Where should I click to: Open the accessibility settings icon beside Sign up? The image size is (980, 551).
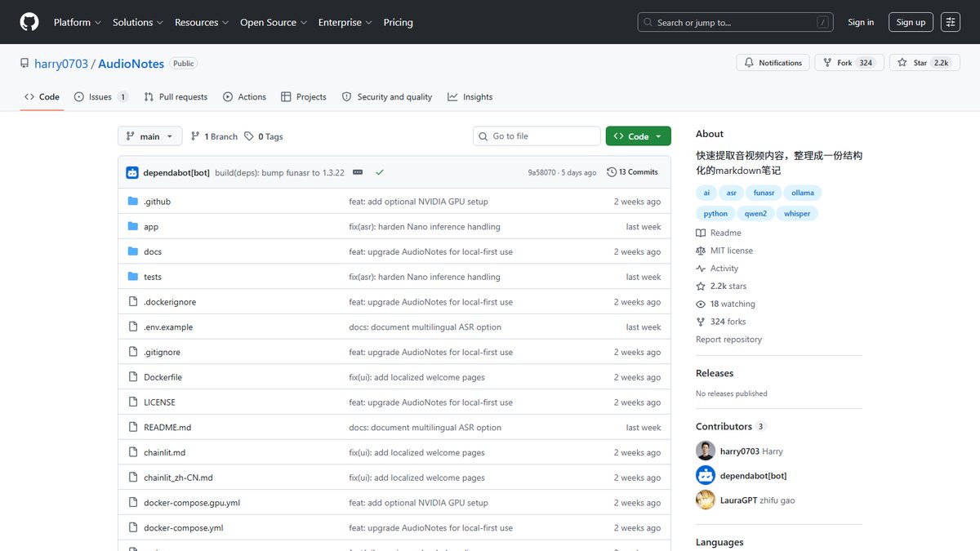[x=951, y=22]
